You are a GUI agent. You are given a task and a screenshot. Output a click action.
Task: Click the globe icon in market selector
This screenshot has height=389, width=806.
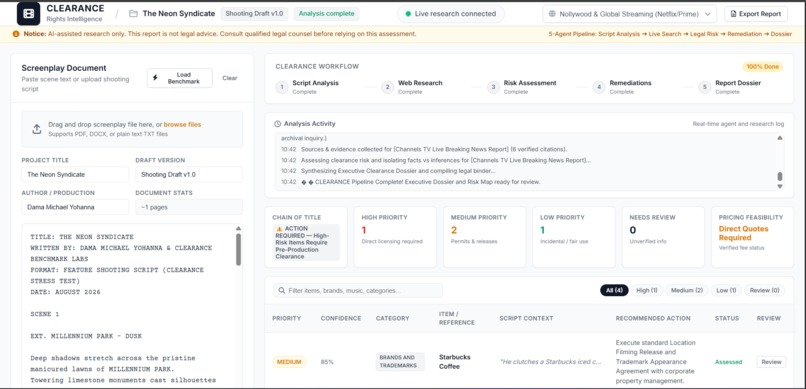[x=553, y=14]
